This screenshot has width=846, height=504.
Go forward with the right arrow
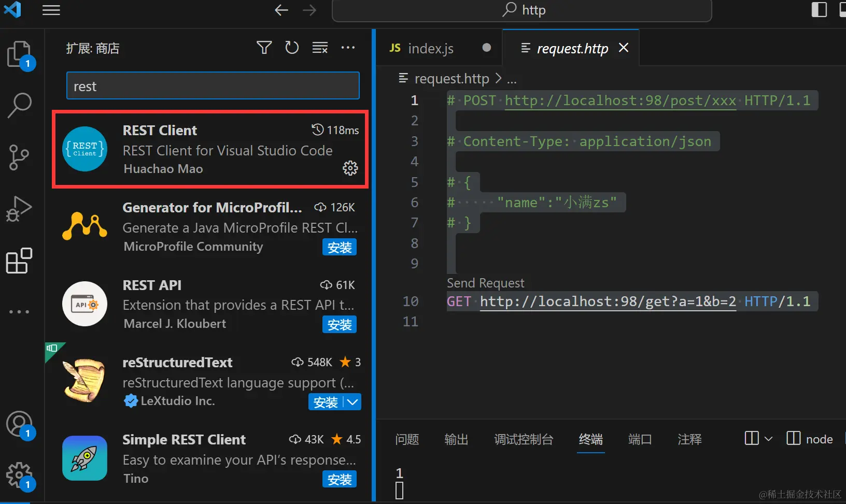point(309,10)
